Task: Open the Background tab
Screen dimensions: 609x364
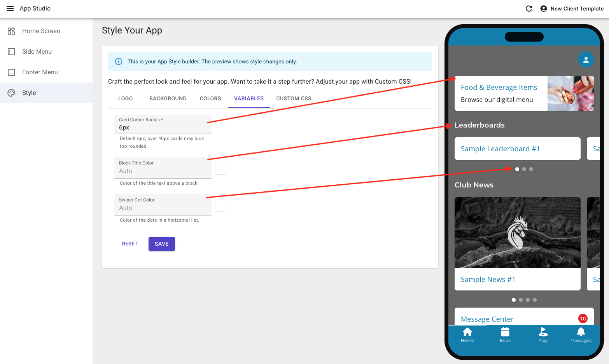Action: coord(168,99)
